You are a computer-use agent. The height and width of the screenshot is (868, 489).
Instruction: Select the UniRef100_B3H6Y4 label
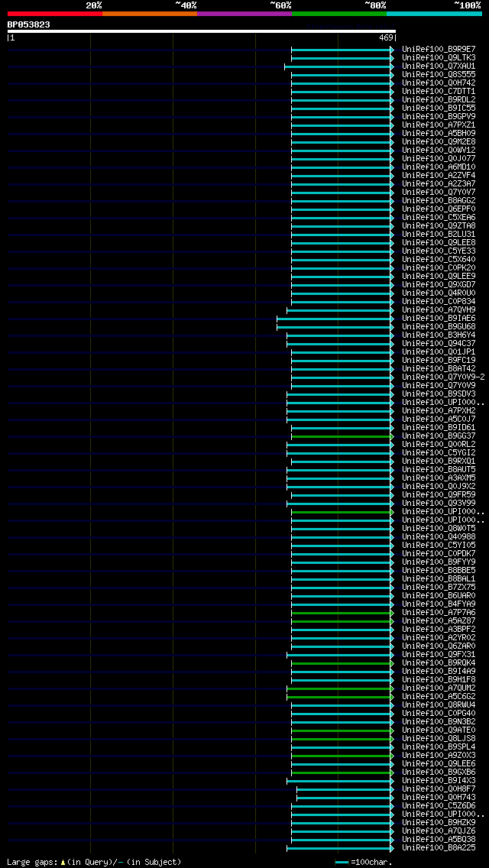pos(439,335)
